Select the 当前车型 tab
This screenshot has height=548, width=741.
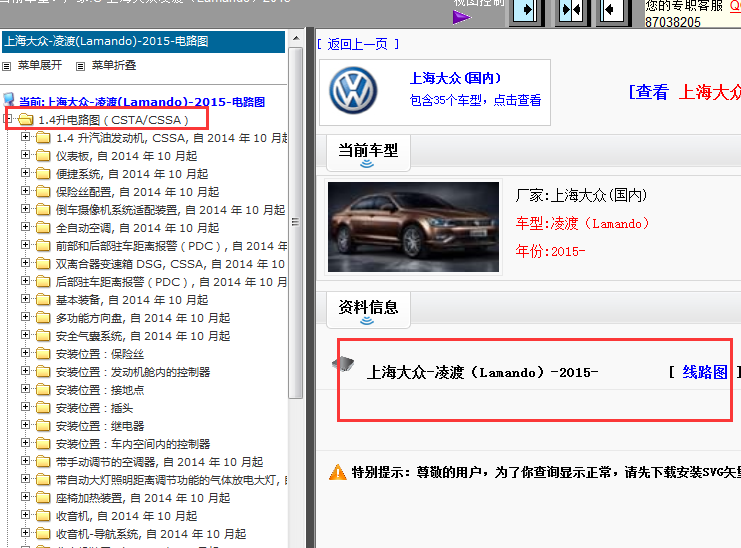point(368,153)
